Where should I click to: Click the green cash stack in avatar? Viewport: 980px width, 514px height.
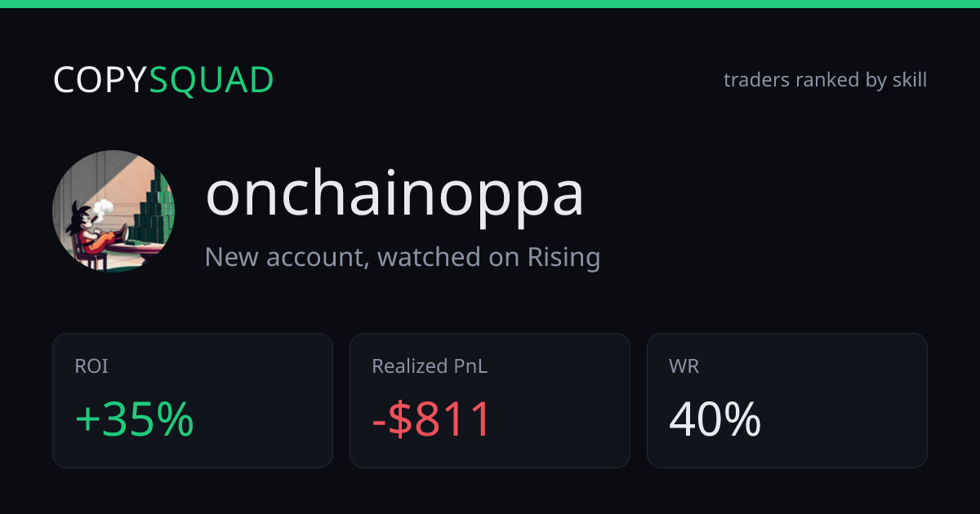point(151,208)
